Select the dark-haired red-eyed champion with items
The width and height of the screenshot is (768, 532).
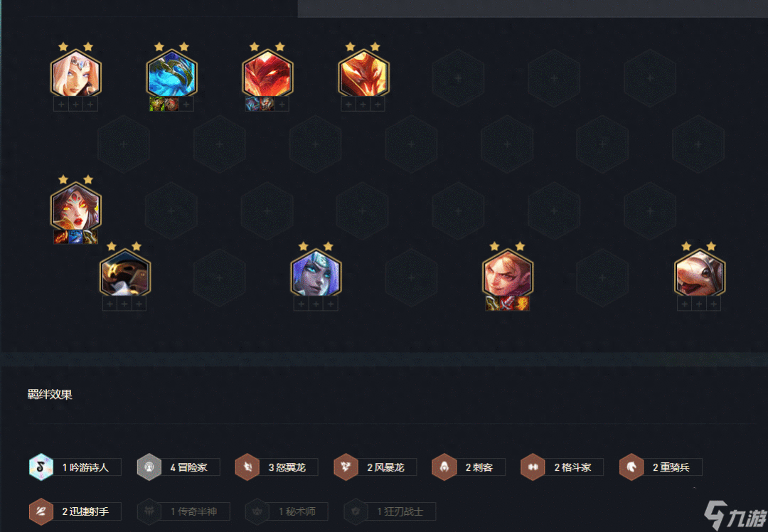point(76,206)
